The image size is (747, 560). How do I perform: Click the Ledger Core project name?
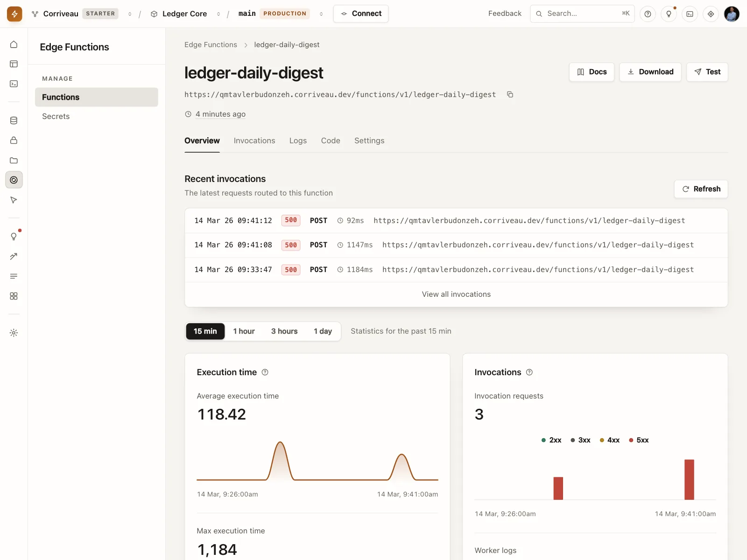184,14
